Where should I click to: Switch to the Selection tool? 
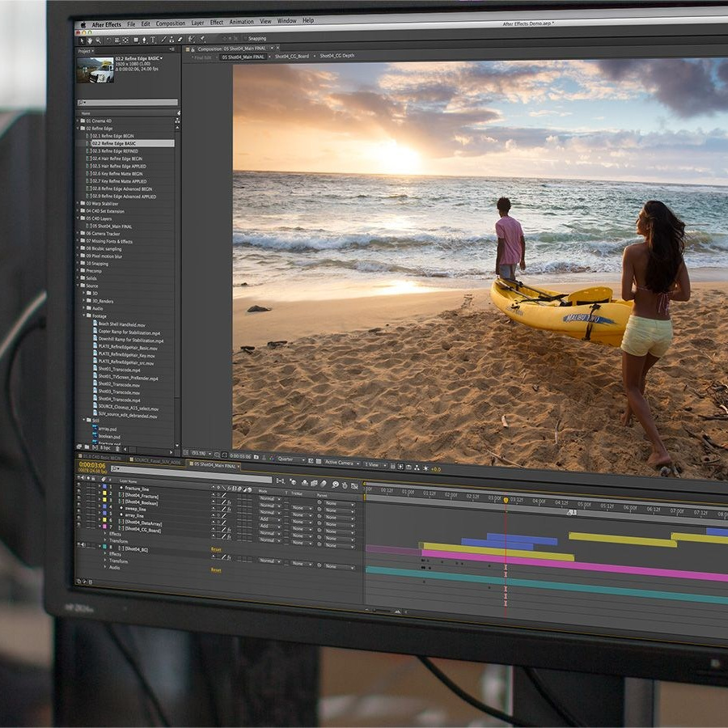click(83, 37)
